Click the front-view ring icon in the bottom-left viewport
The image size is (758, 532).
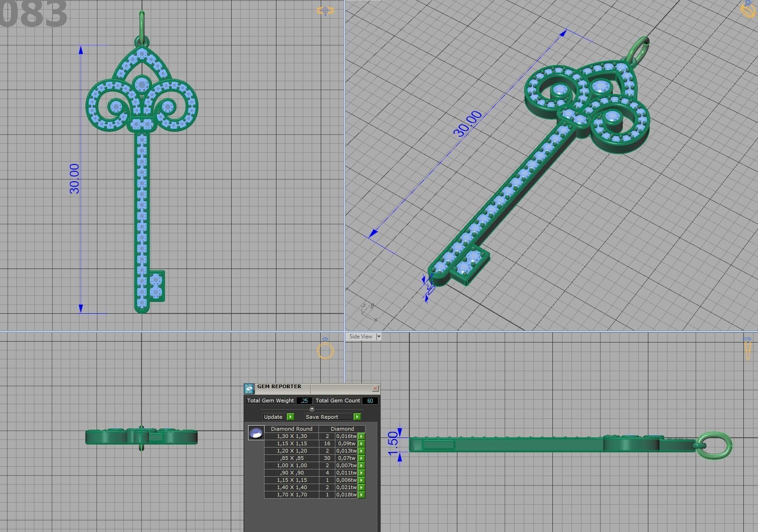325,349
